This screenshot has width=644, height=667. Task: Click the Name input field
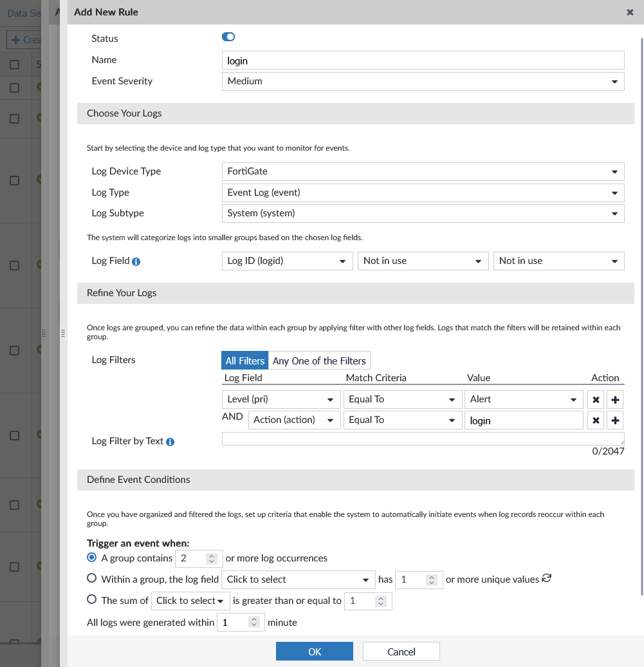(423, 61)
